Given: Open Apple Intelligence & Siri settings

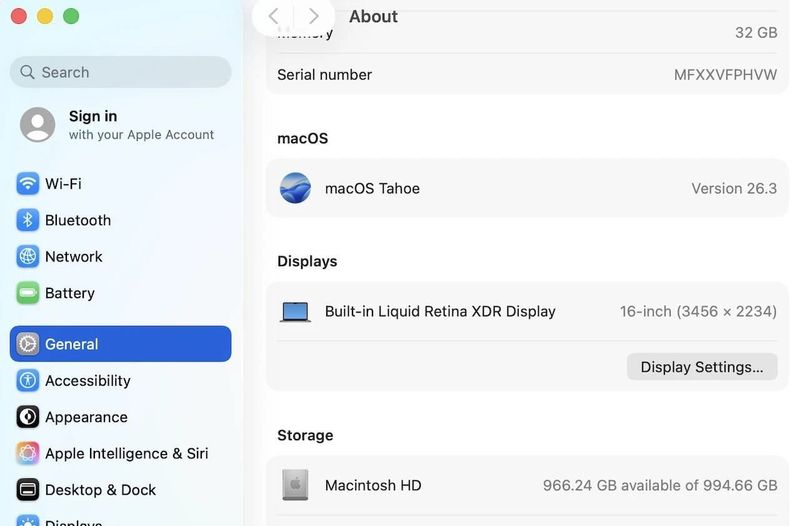Looking at the screenshot, I should click(x=120, y=453).
